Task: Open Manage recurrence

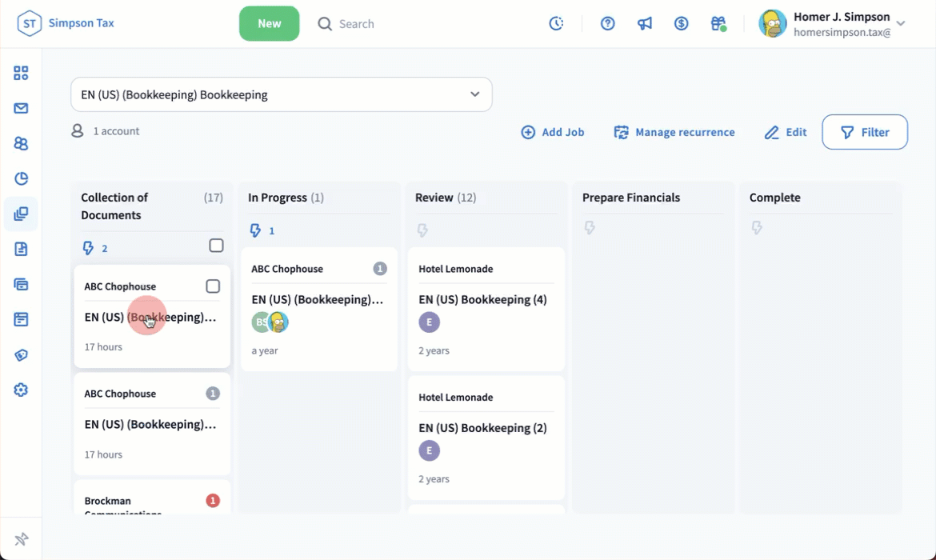Action: (x=674, y=132)
